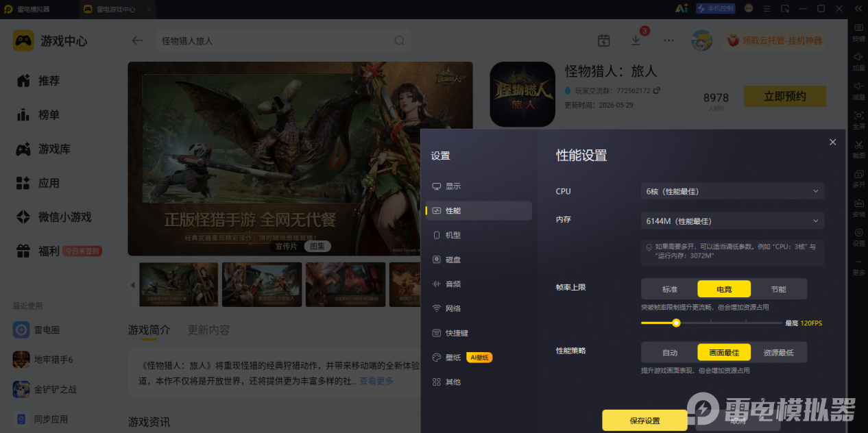Open the downloads icon with the red badge

636,40
